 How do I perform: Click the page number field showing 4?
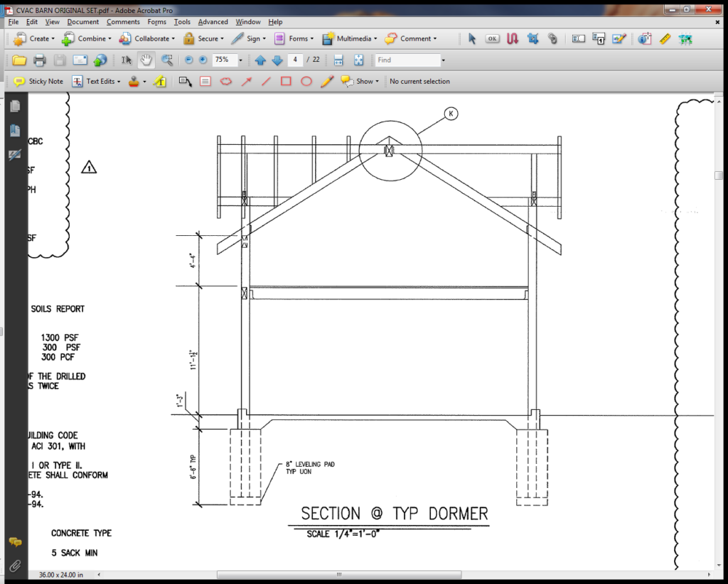295,60
